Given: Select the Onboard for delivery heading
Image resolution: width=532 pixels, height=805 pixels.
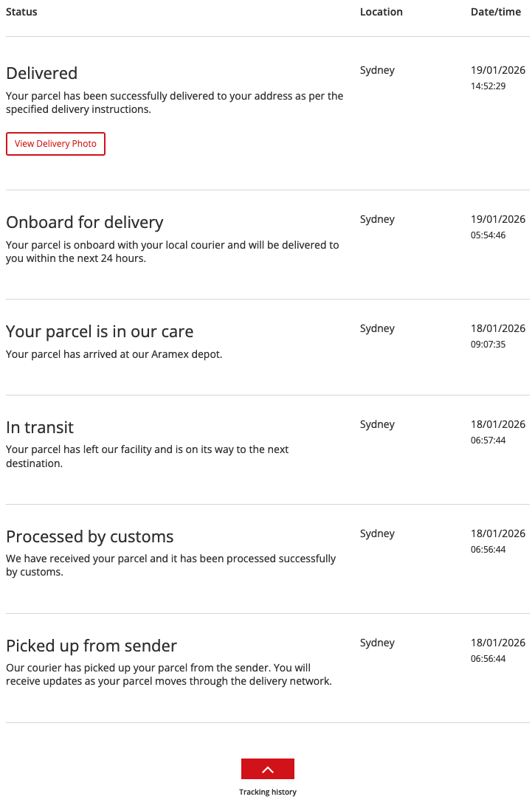Looking at the screenshot, I should point(84,222).
